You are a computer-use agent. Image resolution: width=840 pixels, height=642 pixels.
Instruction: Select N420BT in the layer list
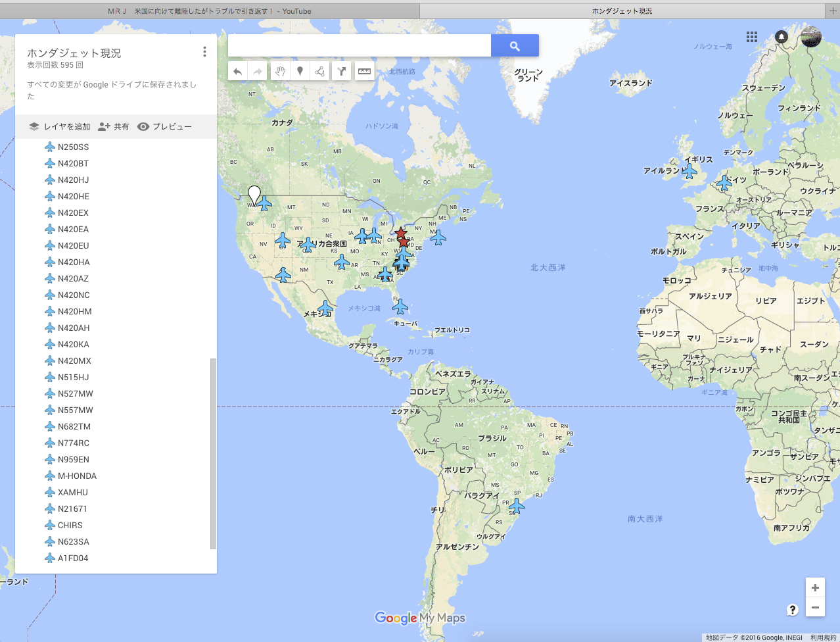click(73, 163)
